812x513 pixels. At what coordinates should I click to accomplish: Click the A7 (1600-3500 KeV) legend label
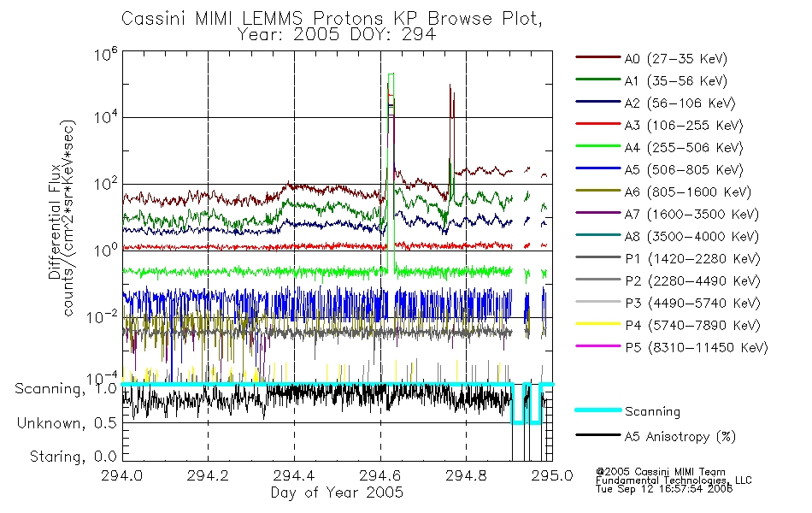[x=691, y=215]
